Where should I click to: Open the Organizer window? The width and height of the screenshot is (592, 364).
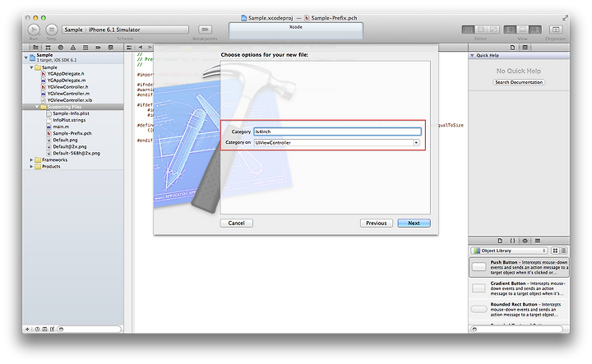point(555,30)
